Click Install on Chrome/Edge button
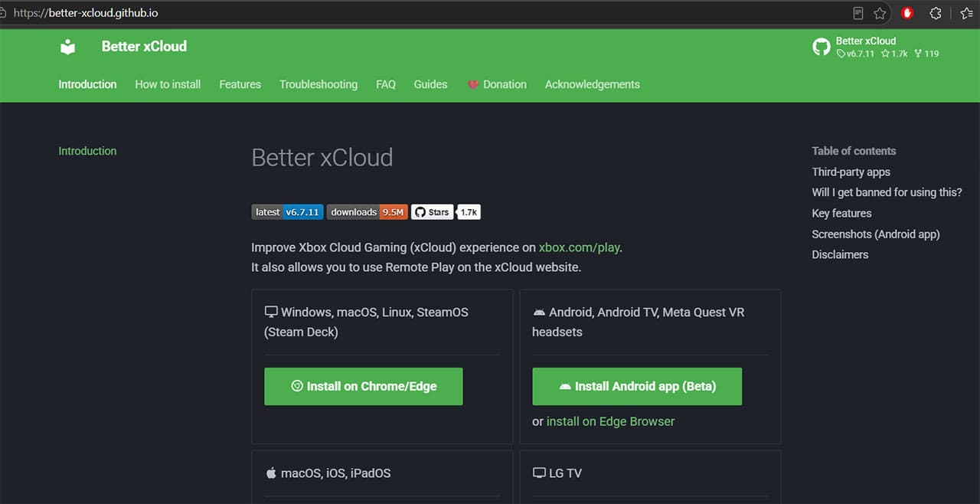 (364, 386)
